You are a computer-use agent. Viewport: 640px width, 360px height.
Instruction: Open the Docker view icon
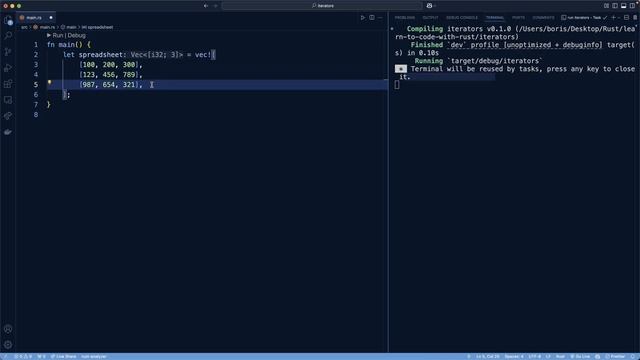[x=8, y=132]
